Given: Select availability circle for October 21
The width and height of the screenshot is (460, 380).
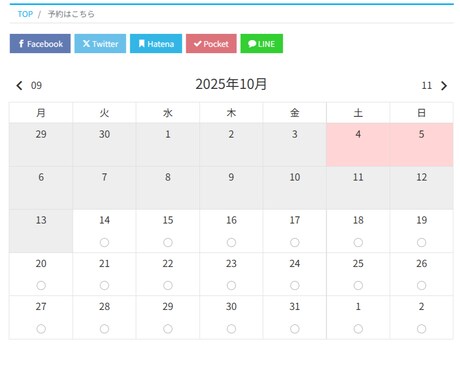Looking at the screenshot, I should click(x=104, y=286).
